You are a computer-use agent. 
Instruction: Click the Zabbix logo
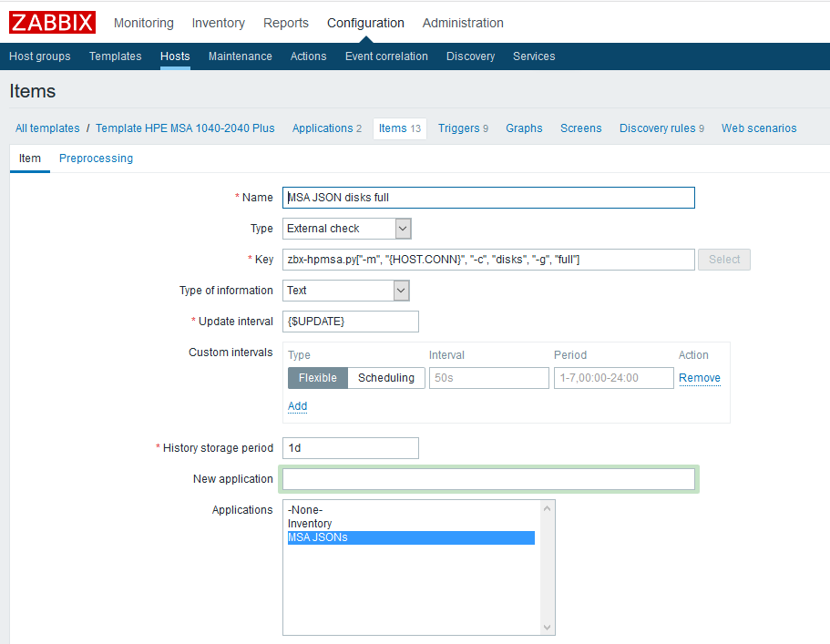[51, 22]
